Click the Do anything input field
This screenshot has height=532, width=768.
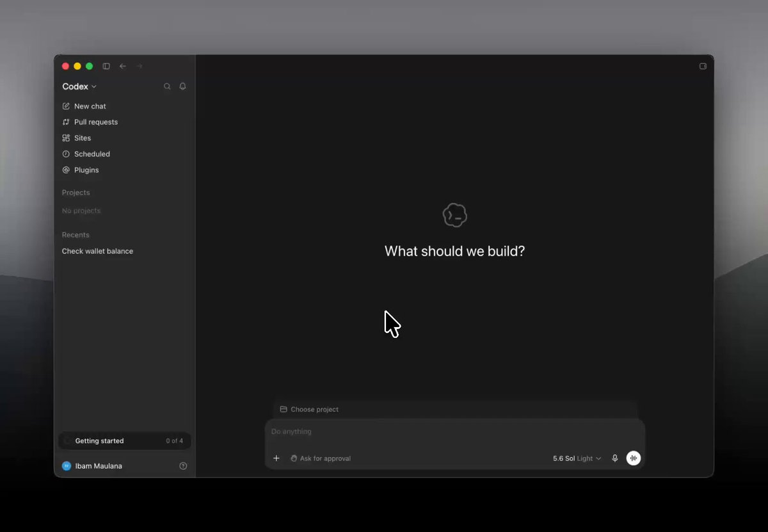tap(454, 431)
